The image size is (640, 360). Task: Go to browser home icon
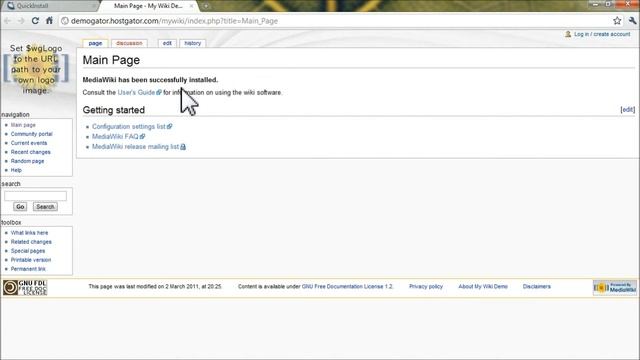(x=49, y=20)
